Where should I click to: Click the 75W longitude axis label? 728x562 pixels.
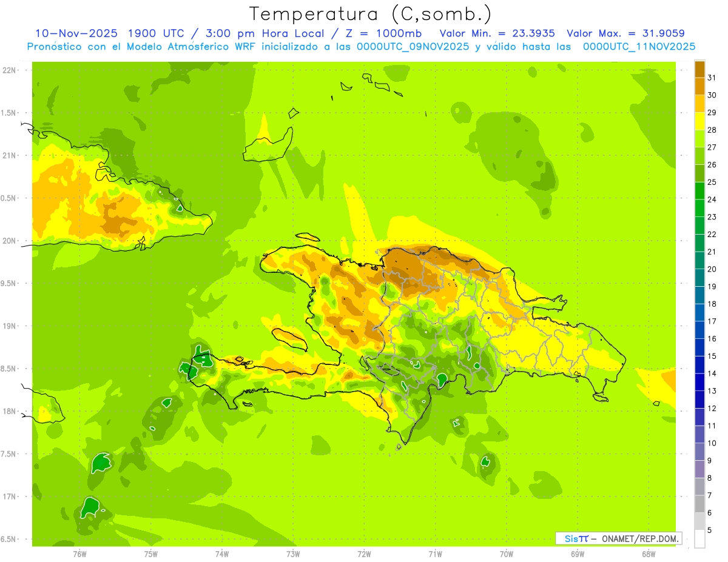click(151, 554)
